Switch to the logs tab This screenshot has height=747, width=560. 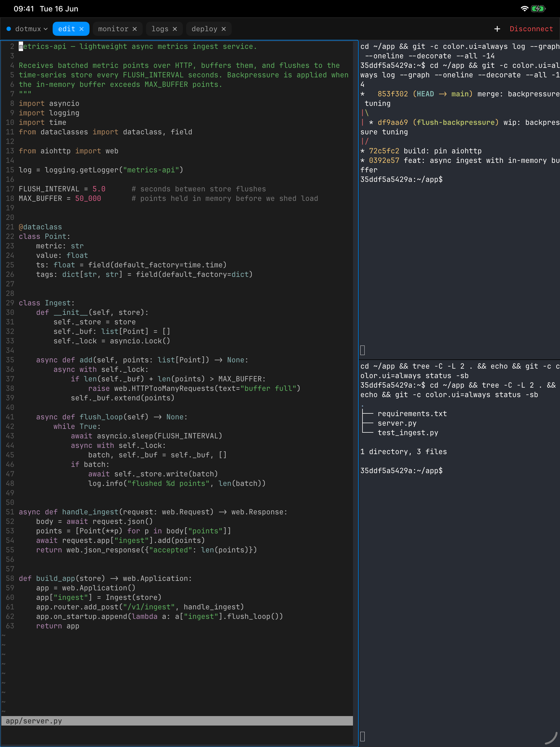point(160,29)
